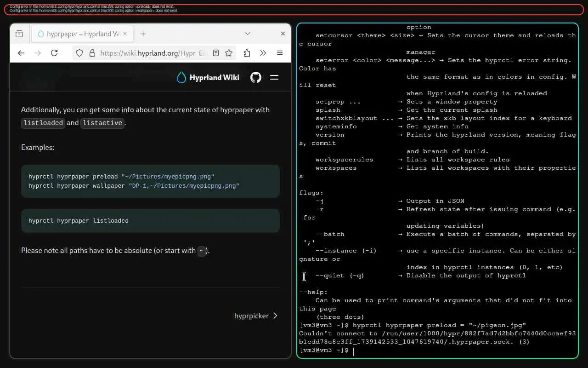
Task: Go back one page in Firefox
Action: (x=21, y=53)
